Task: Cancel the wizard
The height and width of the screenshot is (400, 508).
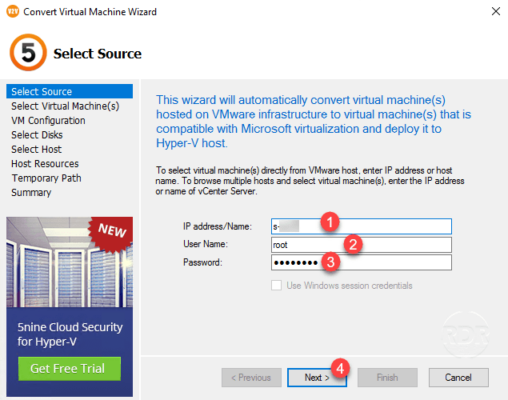Action: point(459,377)
